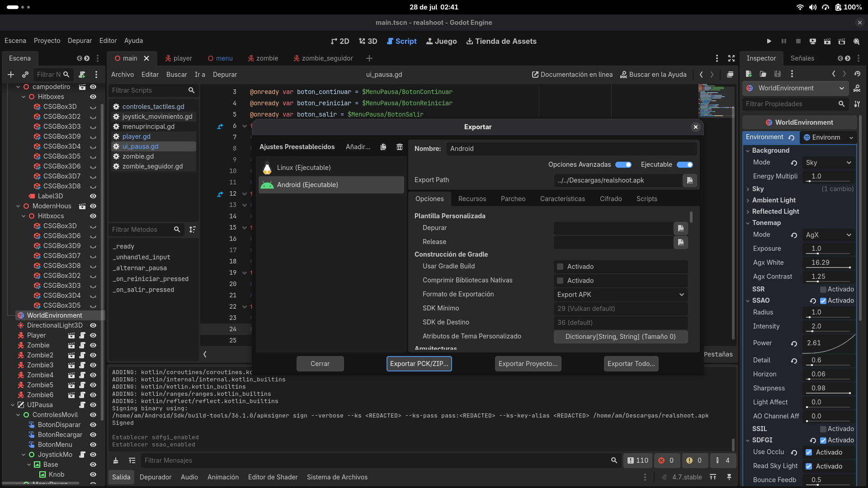Image resolution: width=868 pixels, height=488 pixels.
Task: Float script editor window icon
Action: click(x=730, y=75)
